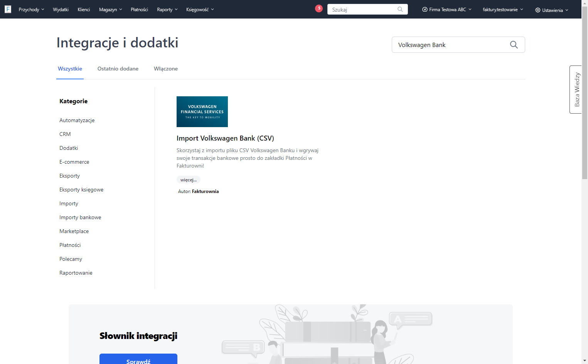This screenshot has width=588, height=364.
Task: Go to Klienci in the top menu
Action: point(84,10)
